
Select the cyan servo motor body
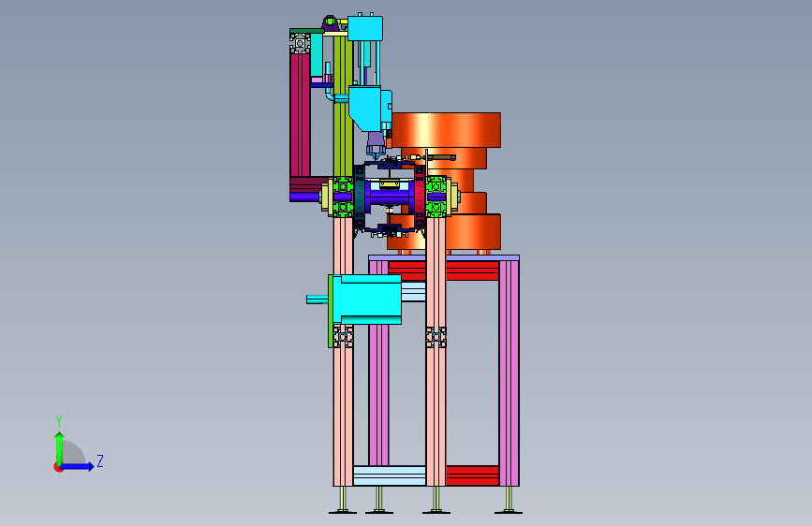(367, 300)
